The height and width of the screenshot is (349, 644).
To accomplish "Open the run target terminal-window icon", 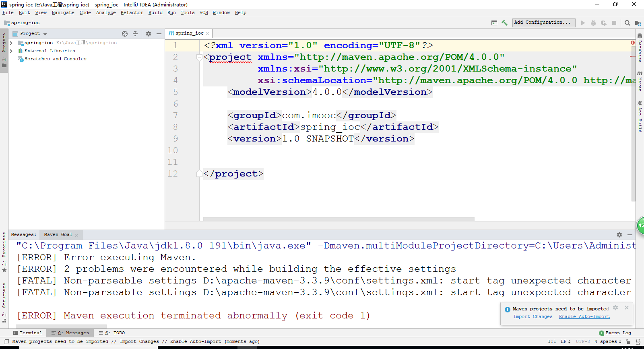I will 494,23.
